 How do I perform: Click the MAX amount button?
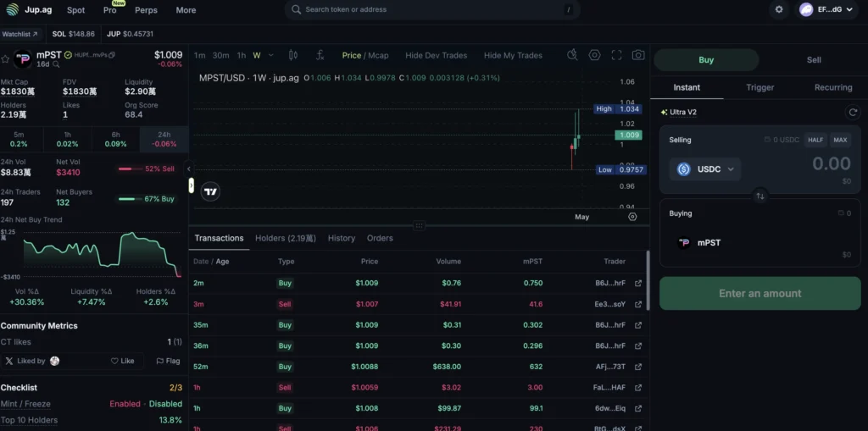coord(840,140)
